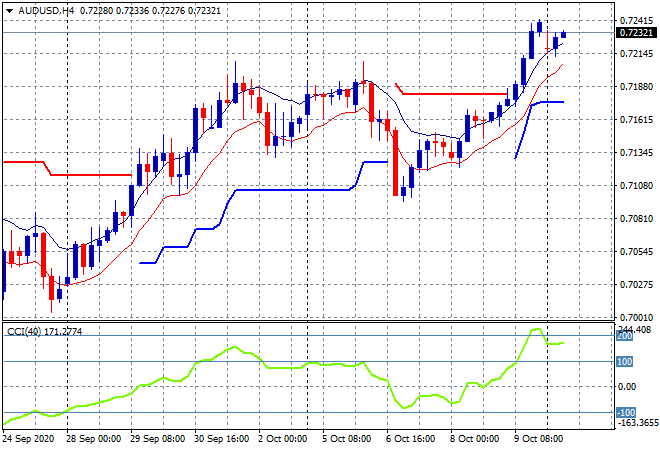660x450 pixels.
Task: Click the 0.71615 price axis label
Action: [x=636, y=120]
